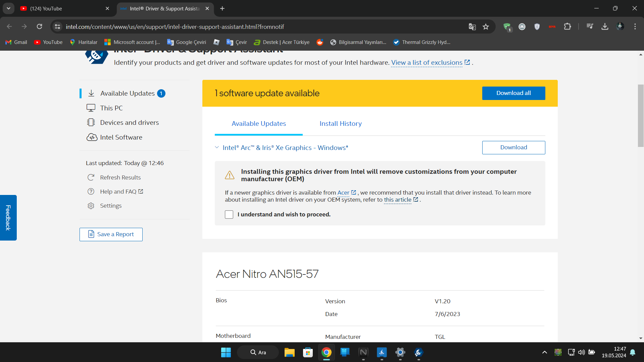This screenshot has height=362, width=644.
Task: Click the Intel Software cloud icon
Action: click(x=92, y=137)
